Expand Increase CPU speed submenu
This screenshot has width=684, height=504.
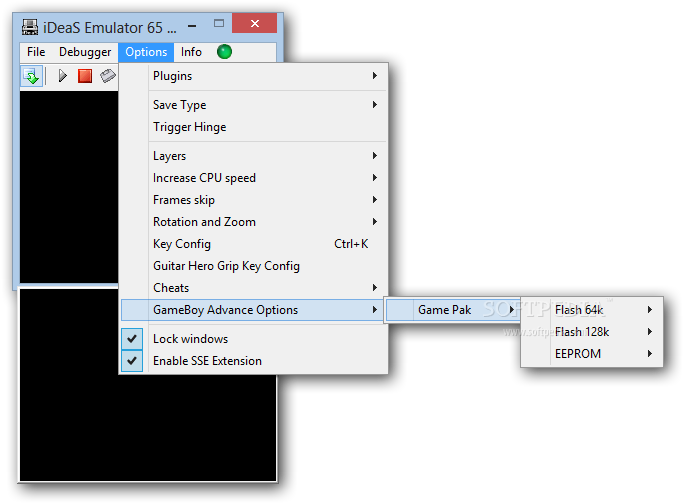[253, 178]
